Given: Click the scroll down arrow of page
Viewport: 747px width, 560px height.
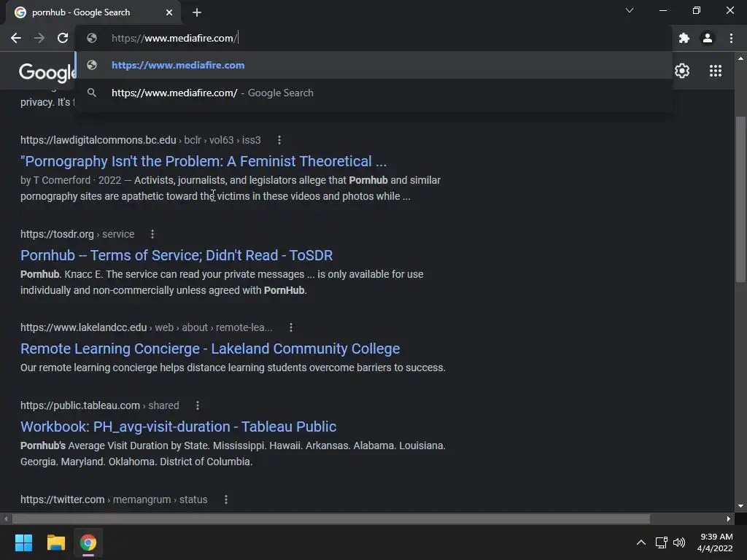Looking at the screenshot, I should point(740,506).
